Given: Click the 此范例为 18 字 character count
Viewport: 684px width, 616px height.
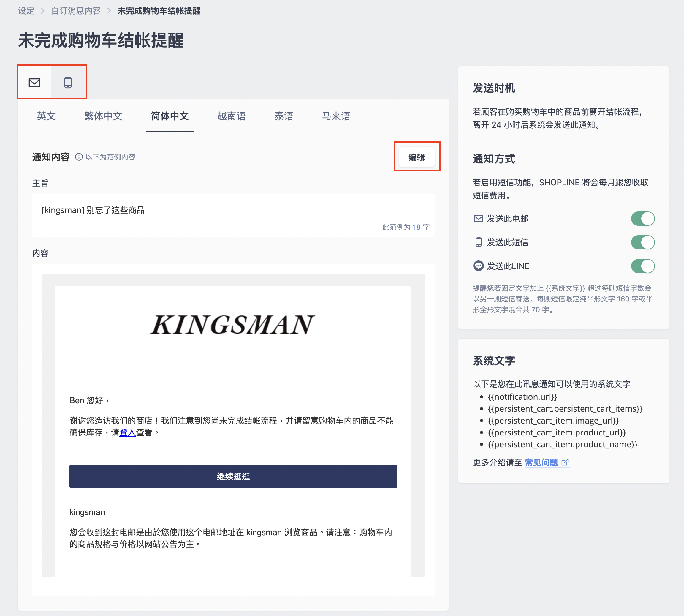Looking at the screenshot, I should (406, 227).
